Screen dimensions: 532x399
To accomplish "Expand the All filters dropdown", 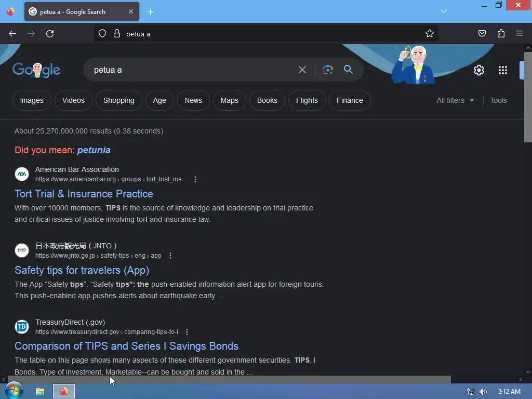I will point(455,100).
